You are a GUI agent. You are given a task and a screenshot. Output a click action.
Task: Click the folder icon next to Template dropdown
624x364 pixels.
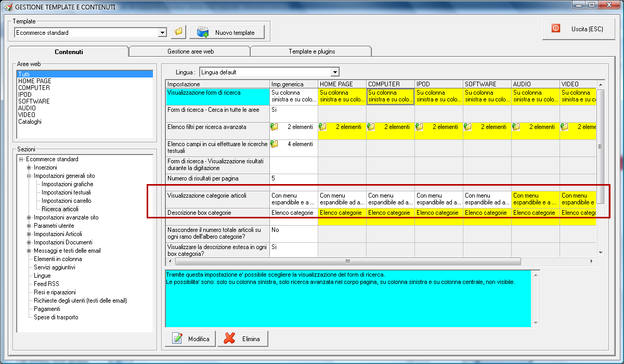point(178,32)
